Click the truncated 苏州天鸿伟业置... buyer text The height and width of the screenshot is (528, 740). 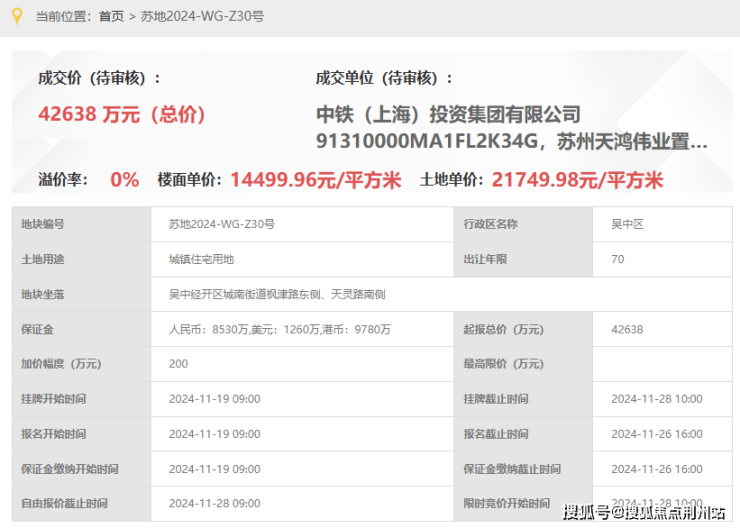click(632, 141)
